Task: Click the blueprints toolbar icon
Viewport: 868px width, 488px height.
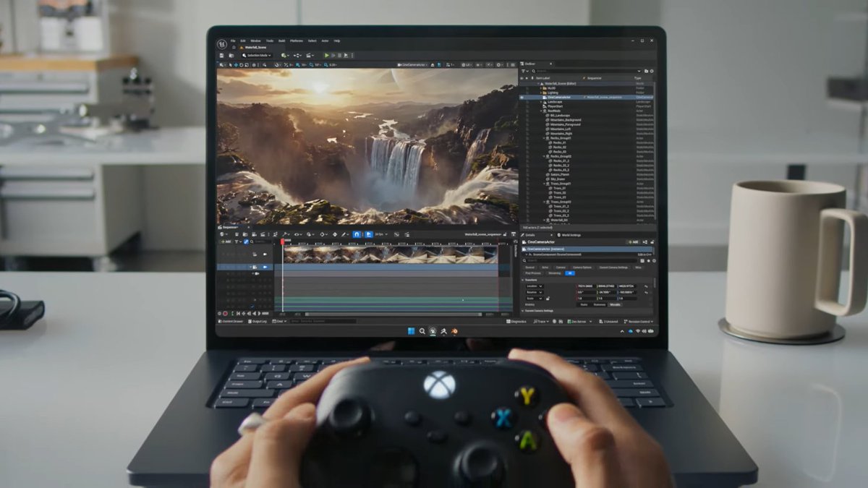Action: tap(298, 56)
